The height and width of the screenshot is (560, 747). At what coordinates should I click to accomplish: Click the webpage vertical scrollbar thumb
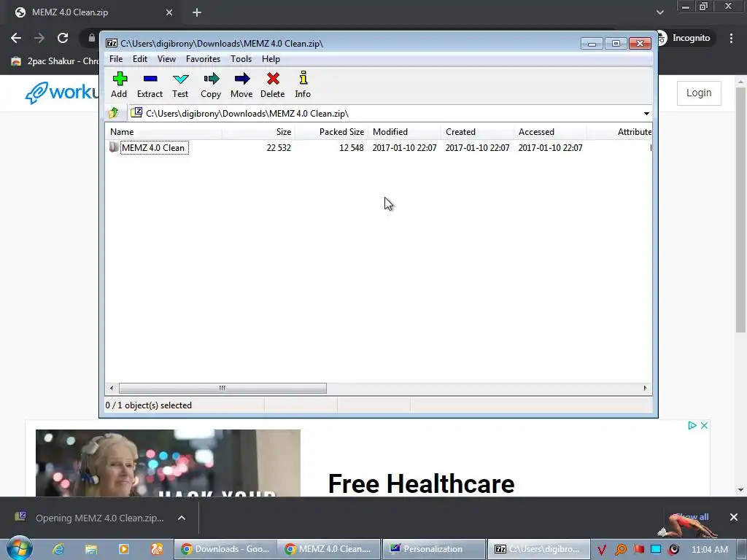point(740,210)
